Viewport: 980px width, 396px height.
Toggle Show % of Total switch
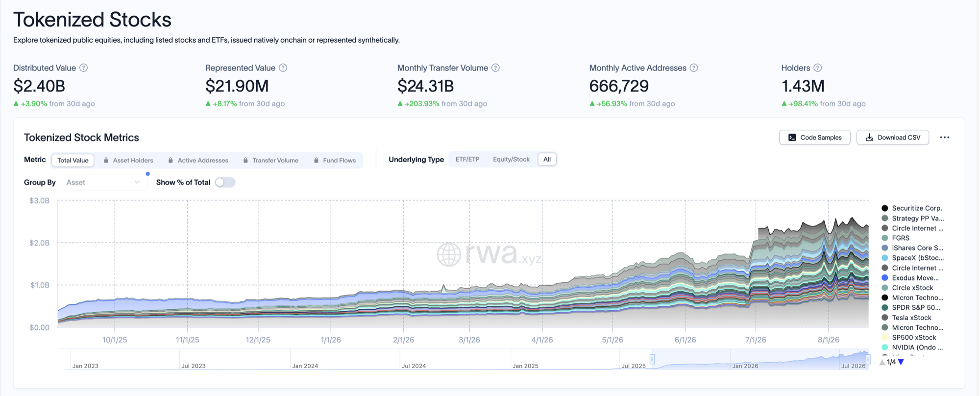point(225,182)
